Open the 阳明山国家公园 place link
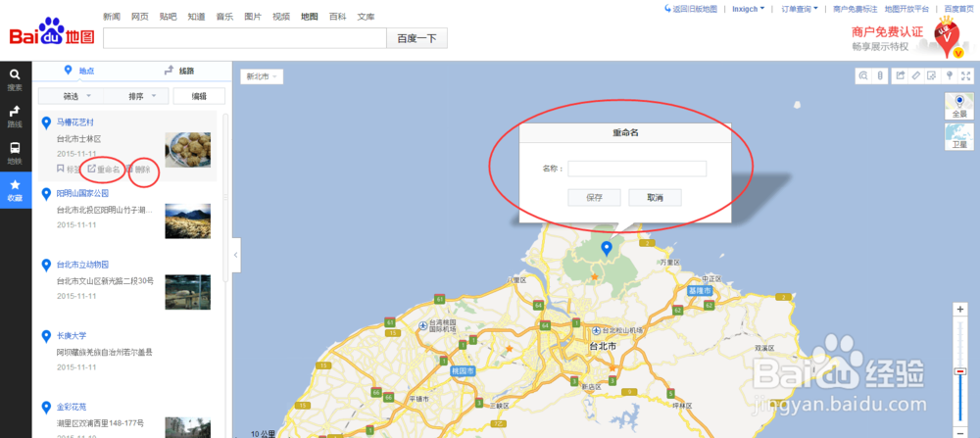This screenshot has height=438, width=980. 83,193
